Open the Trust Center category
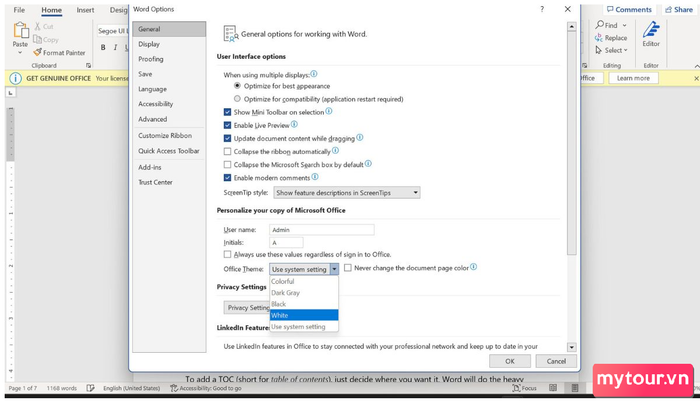Viewport: 700px width, 405px height. click(169, 182)
